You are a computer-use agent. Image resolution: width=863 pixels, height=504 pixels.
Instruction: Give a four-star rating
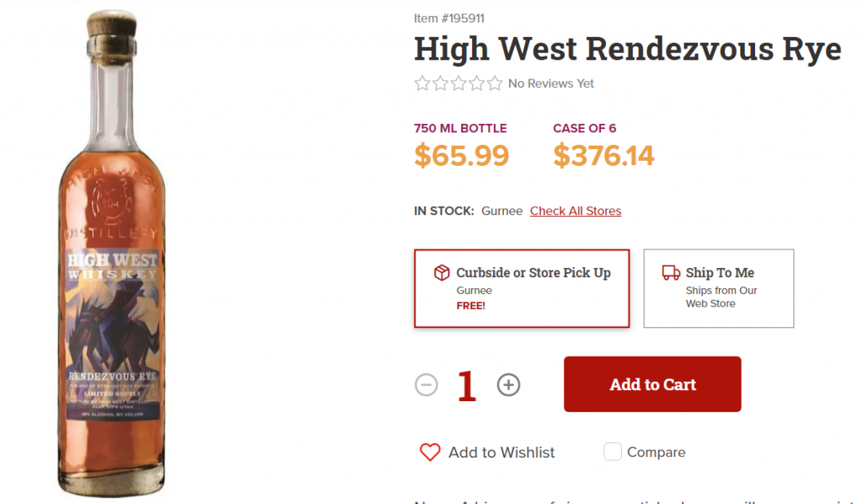pos(476,83)
